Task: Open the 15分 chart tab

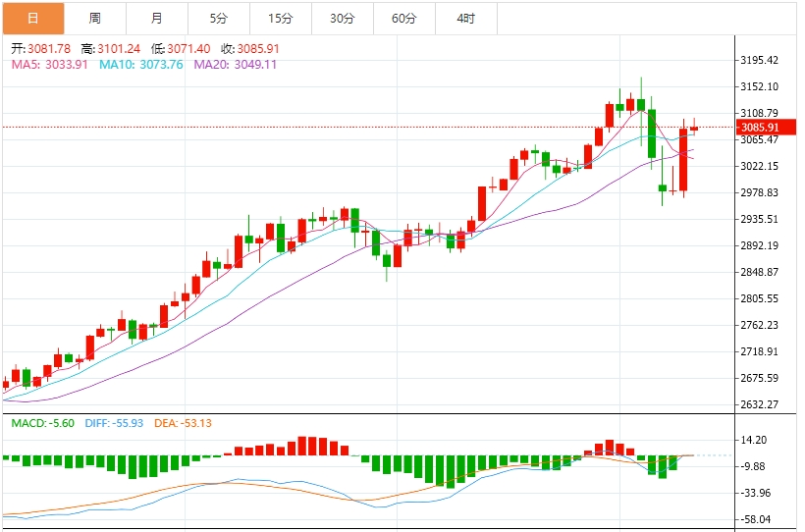Action: [x=281, y=19]
